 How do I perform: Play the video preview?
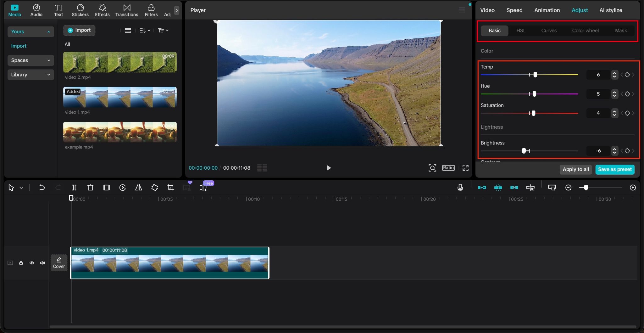click(x=328, y=168)
